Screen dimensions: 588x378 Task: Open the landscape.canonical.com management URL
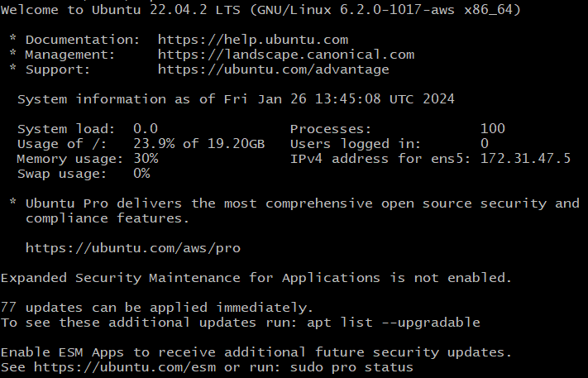pos(285,55)
